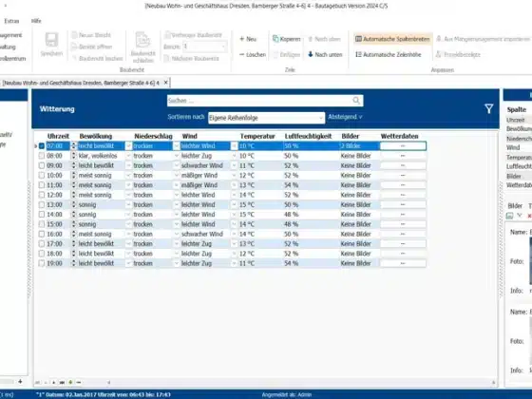Check the checkbox for row 10:00

pyautogui.click(x=42, y=176)
